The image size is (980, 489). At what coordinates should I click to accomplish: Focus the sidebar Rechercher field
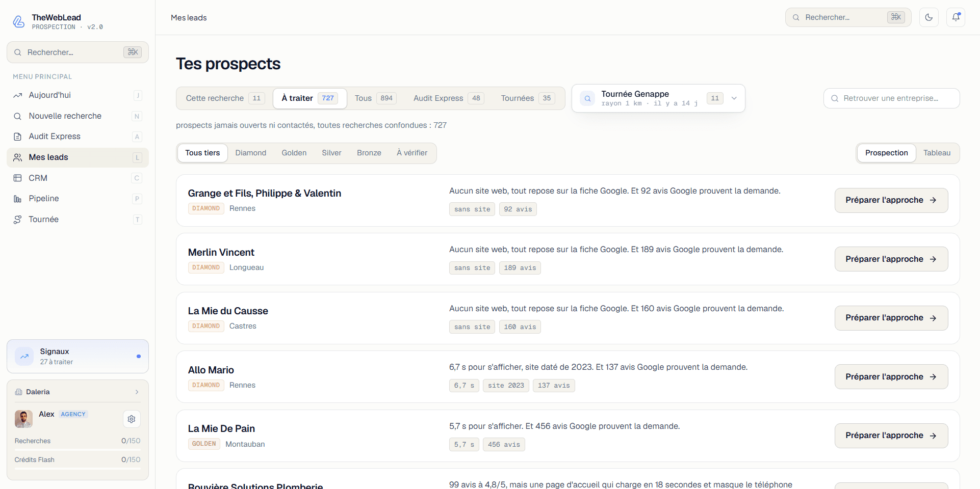pyautogui.click(x=78, y=52)
